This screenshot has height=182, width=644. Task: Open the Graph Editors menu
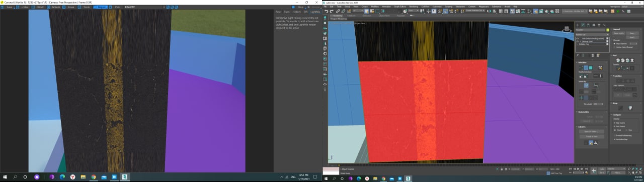click(x=400, y=7)
